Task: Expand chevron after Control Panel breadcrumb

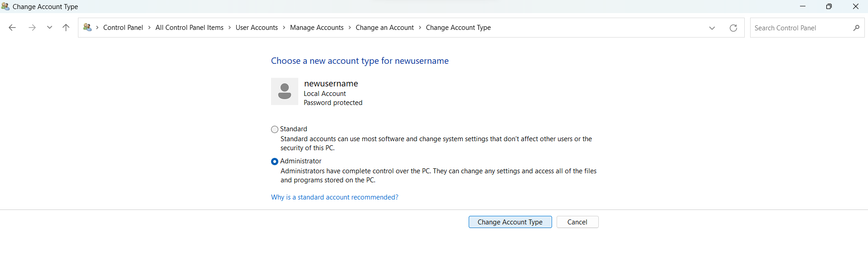Action: (149, 28)
